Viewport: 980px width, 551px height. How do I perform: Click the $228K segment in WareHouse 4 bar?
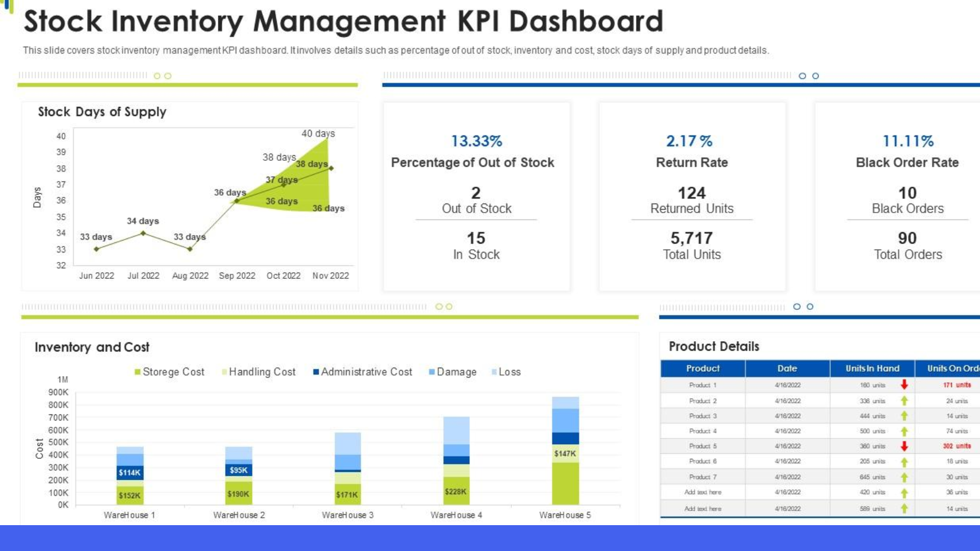[456, 491]
